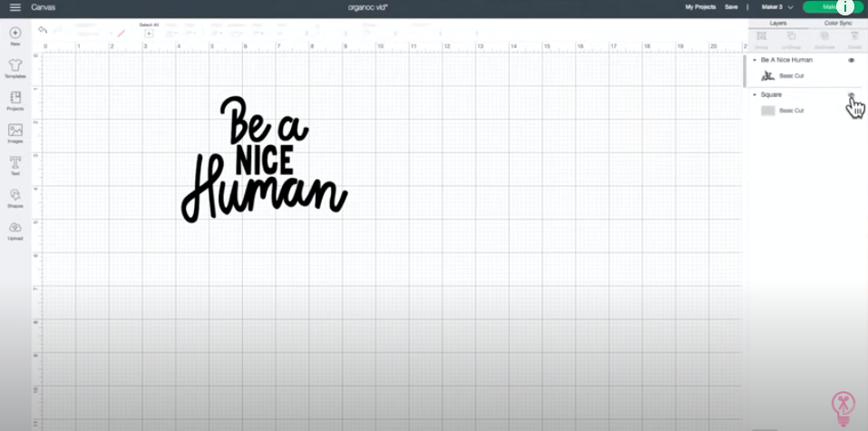Select the Square layer name

click(771, 94)
